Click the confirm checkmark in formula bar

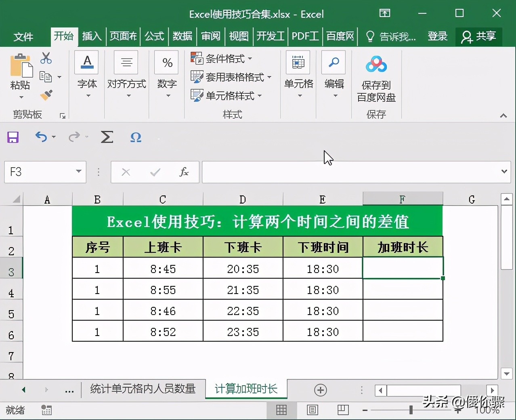coord(155,172)
